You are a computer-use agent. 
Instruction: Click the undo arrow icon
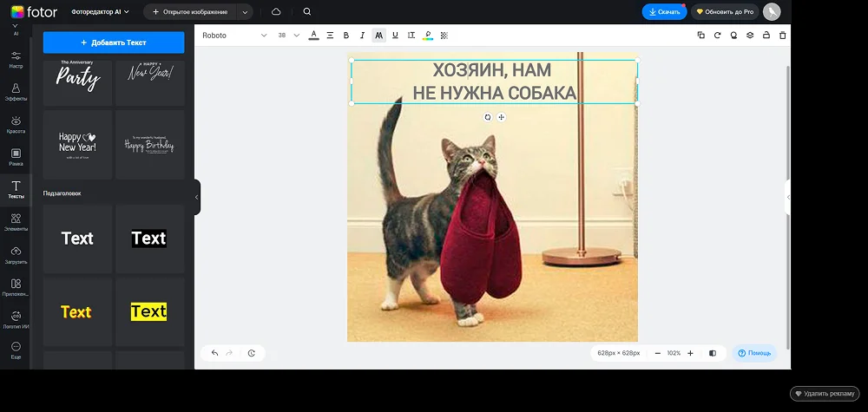pos(214,353)
